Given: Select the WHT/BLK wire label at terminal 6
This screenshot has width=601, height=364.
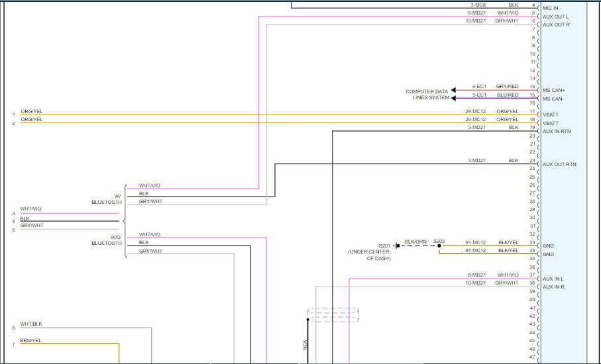Looking at the screenshot, I should [x=30, y=324].
